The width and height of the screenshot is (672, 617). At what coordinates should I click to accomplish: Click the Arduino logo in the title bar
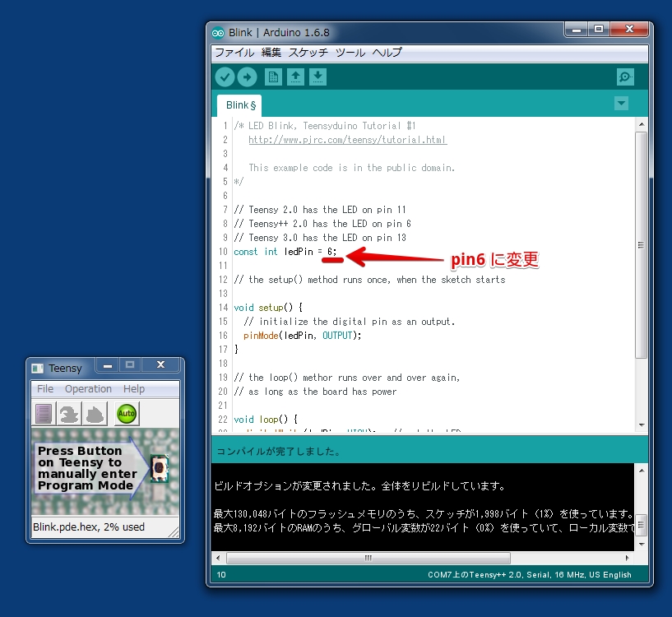click(x=218, y=33)
